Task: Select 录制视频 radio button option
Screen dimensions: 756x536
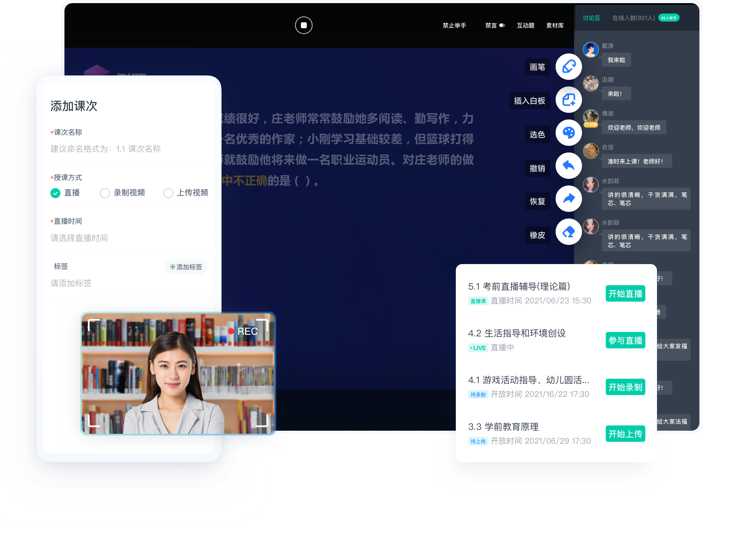Action: 105,194
